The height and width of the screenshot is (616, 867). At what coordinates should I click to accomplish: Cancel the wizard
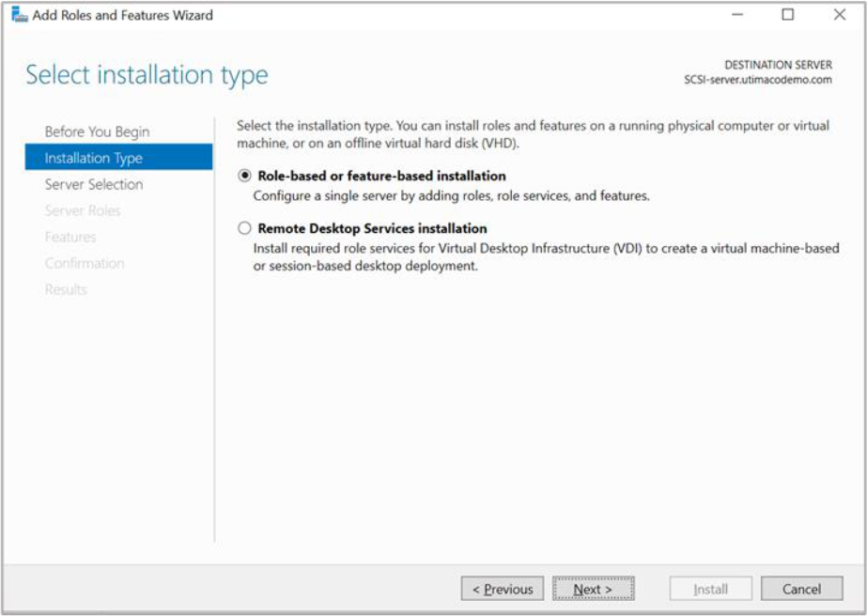coord(801,589)
